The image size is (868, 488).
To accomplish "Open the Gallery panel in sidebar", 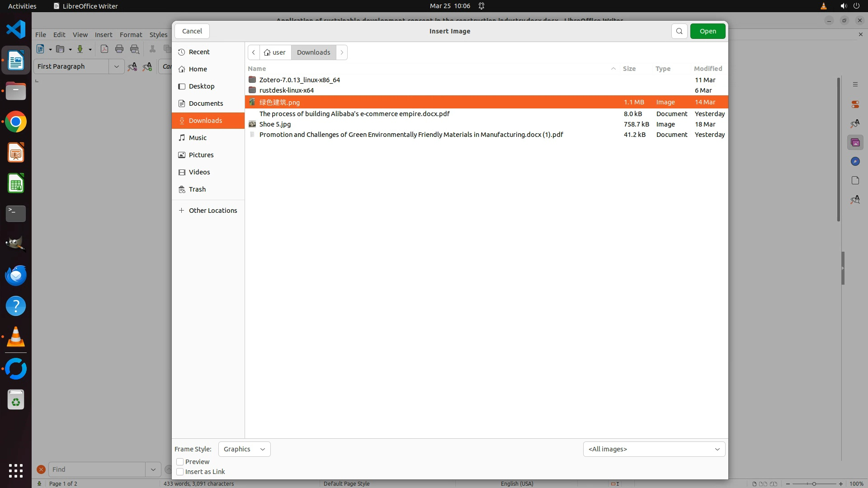I will pos(855,143).
